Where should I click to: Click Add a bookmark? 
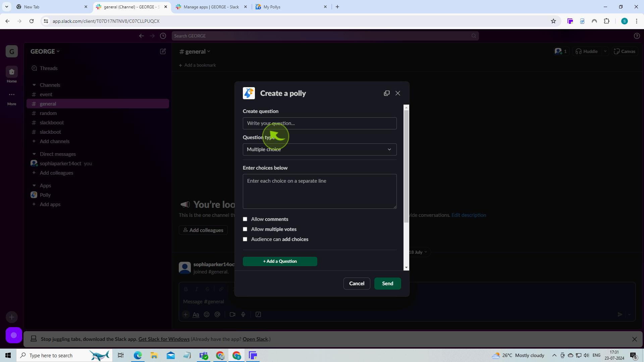tap(197, 65)
